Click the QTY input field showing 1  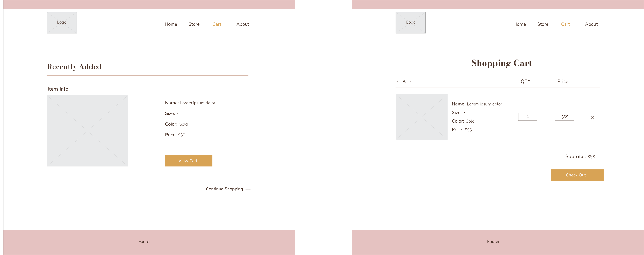(528, 117)
